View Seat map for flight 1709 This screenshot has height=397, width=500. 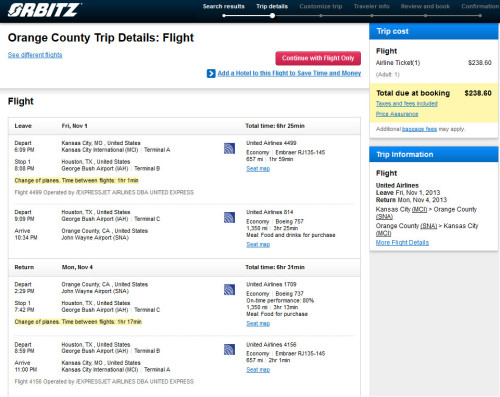point(258,323)
